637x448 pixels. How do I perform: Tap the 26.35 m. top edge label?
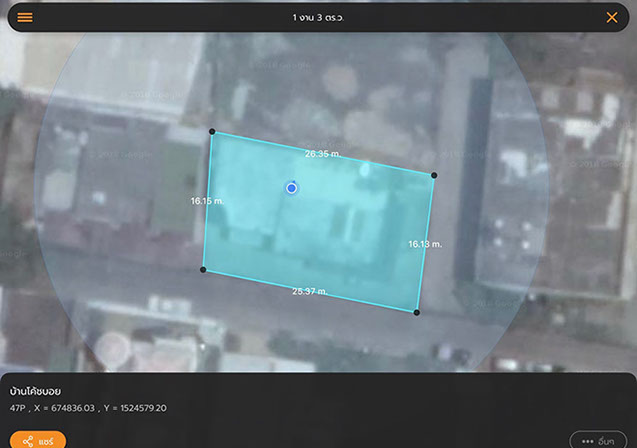pos(323,154)
